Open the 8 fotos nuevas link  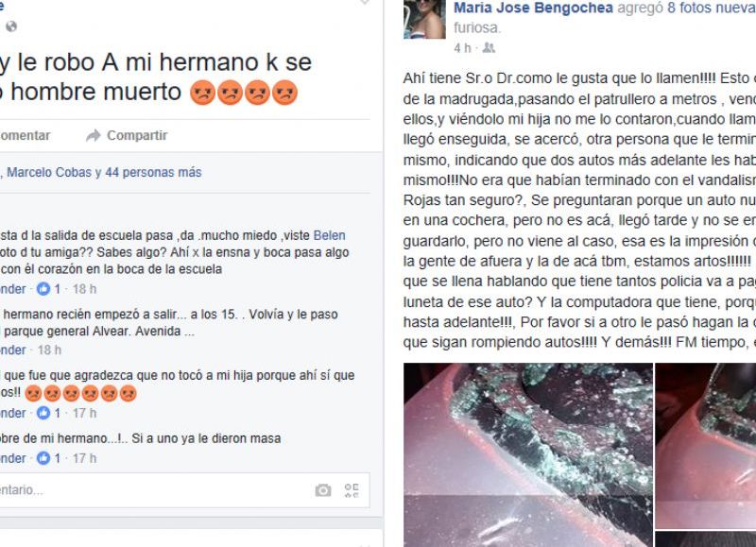pos(712,8)
